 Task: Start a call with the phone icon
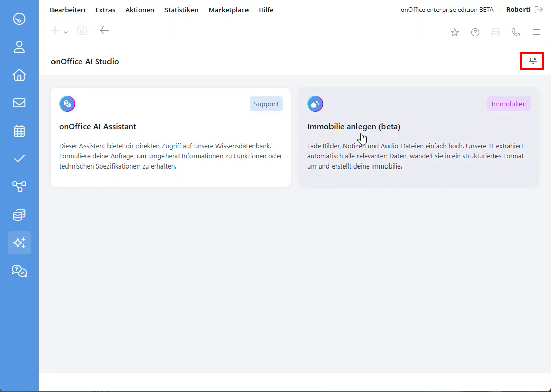tap(515, 32)
